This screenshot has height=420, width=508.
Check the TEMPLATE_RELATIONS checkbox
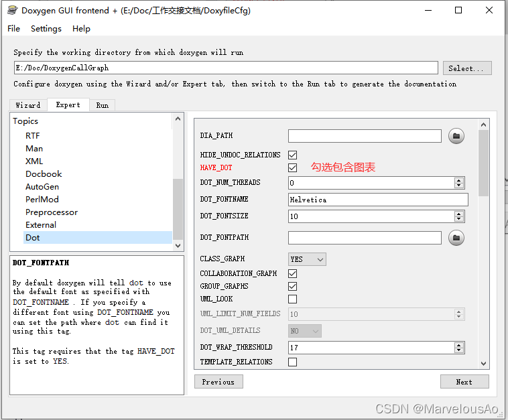(x=293, y=362)
